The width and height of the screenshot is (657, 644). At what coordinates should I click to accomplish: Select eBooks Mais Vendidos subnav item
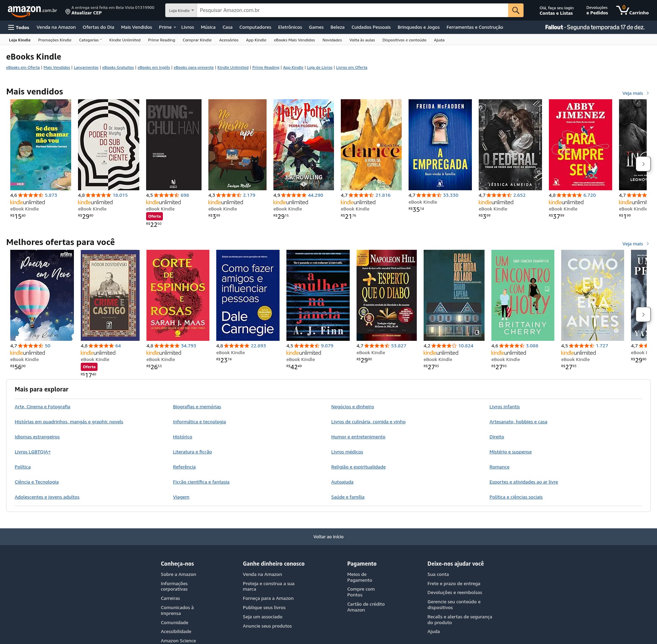[x=294, y=40]
